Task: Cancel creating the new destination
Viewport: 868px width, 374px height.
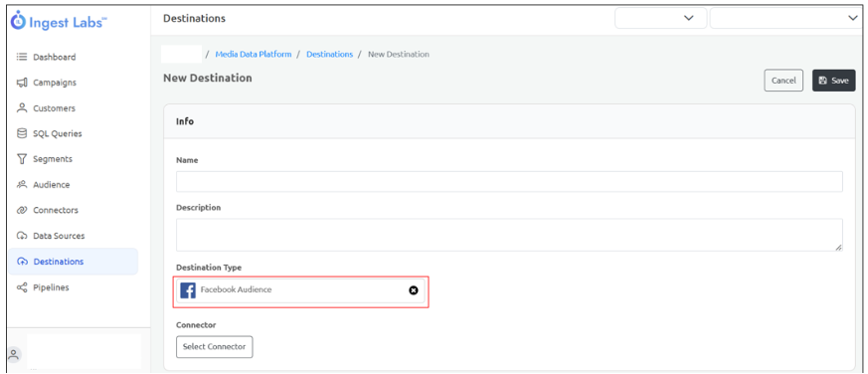Action: coord(783,81)
